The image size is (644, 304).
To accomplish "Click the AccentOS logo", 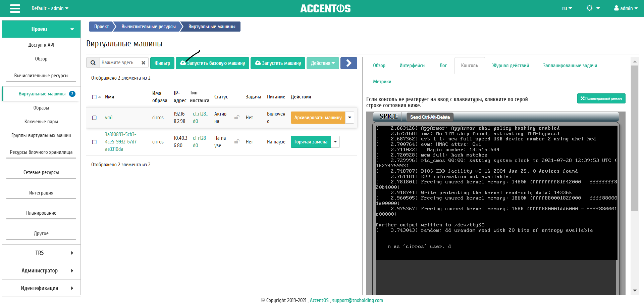I will 325,8.
